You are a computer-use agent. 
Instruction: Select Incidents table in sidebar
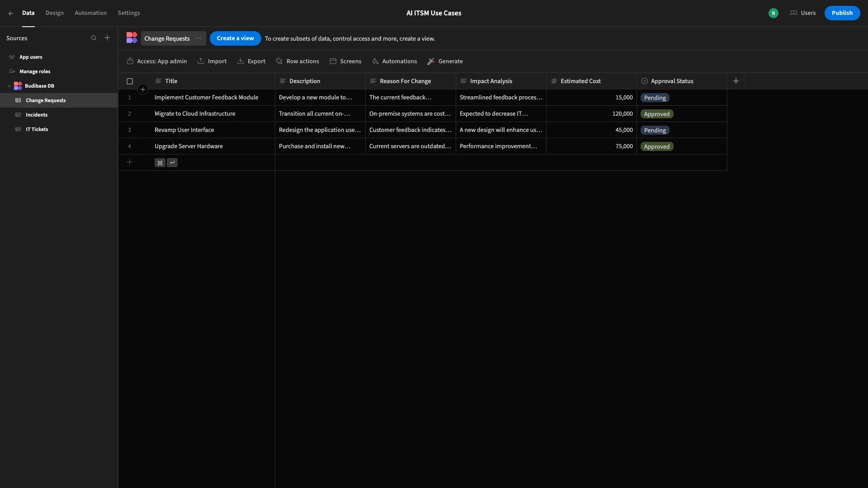coord(59,115)
